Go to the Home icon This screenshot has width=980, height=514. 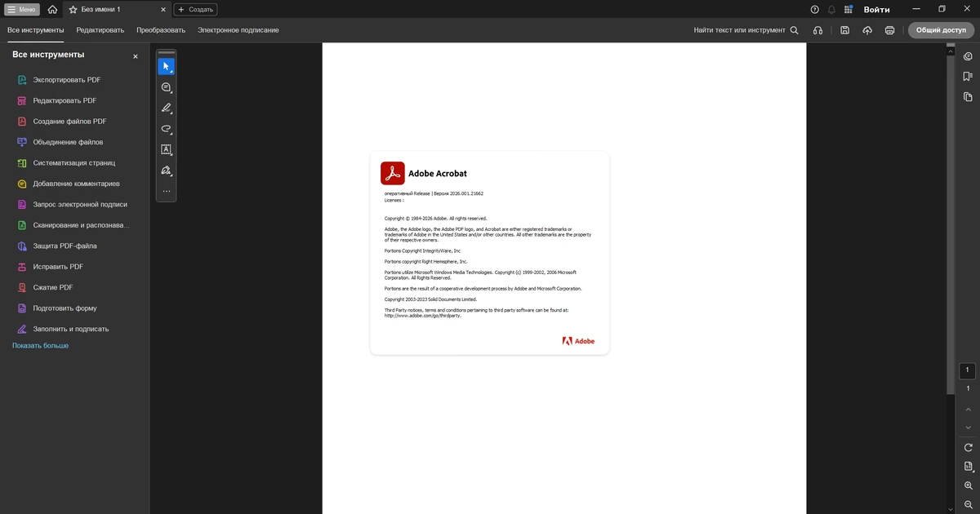[x=52, y=10]
